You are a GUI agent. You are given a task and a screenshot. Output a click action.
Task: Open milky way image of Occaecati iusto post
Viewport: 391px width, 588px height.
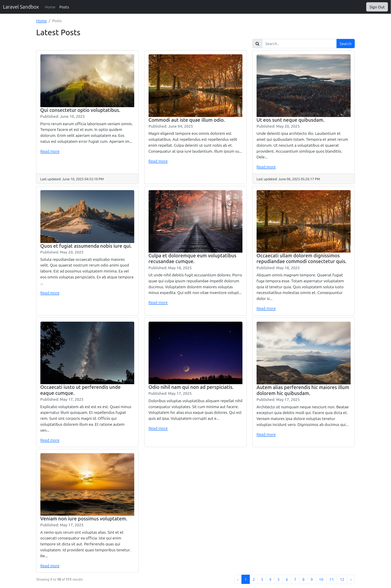coord(87,353)
